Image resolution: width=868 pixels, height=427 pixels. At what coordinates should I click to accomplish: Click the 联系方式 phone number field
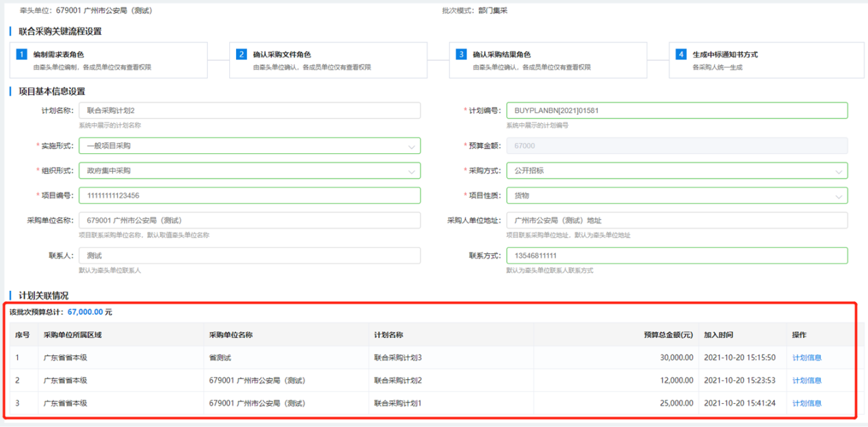pyautogui.click(x=676, y=255)
